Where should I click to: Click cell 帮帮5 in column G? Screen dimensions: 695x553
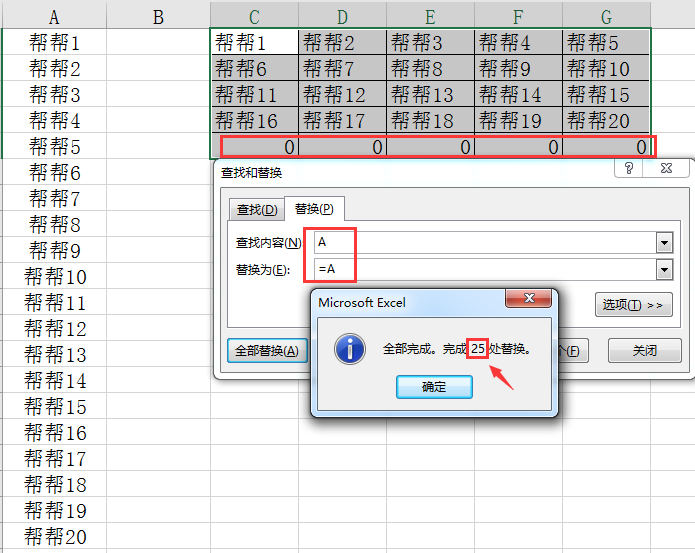coord(606,42)
